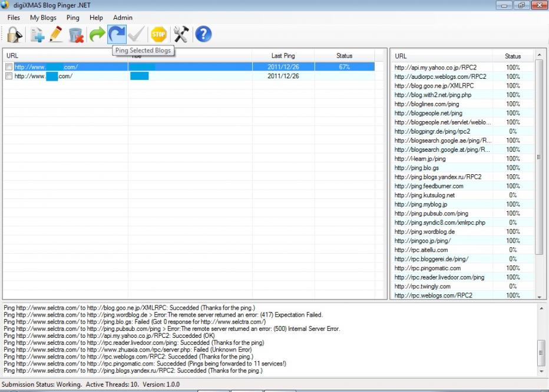
Task: Select http://ping.syndic8.com/xmlrpc.php service row
Action: click(x=462, y=222)
